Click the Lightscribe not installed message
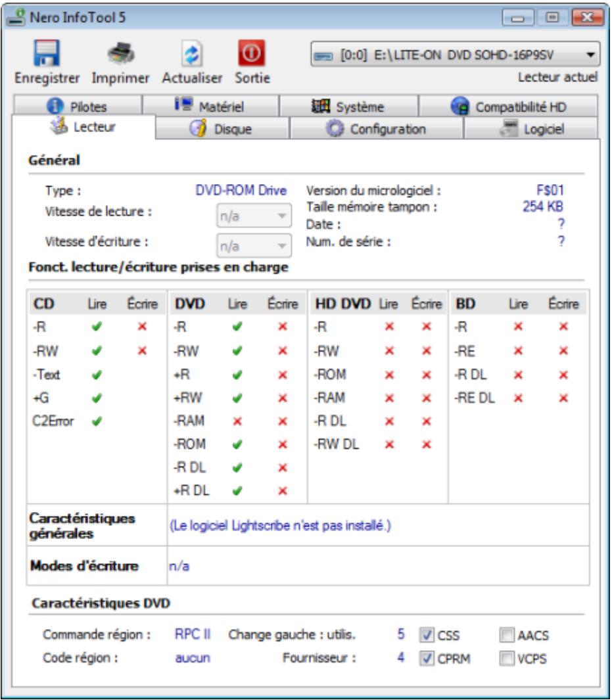Screen dimensions: 612x700 point(280,526)
